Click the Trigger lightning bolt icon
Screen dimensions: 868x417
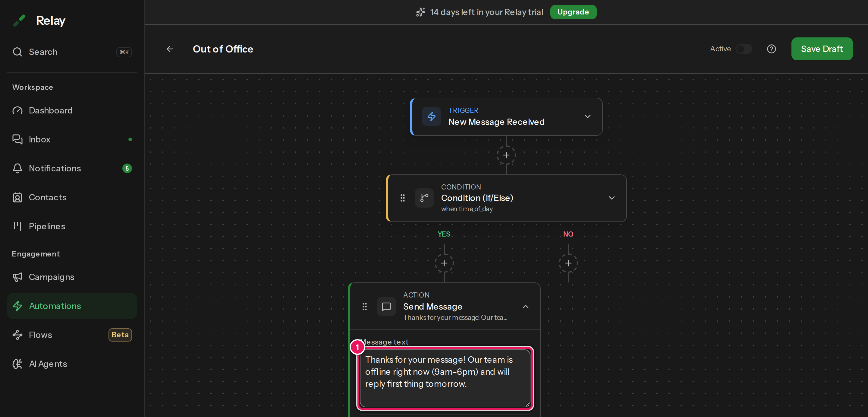(x=431, y=117)
